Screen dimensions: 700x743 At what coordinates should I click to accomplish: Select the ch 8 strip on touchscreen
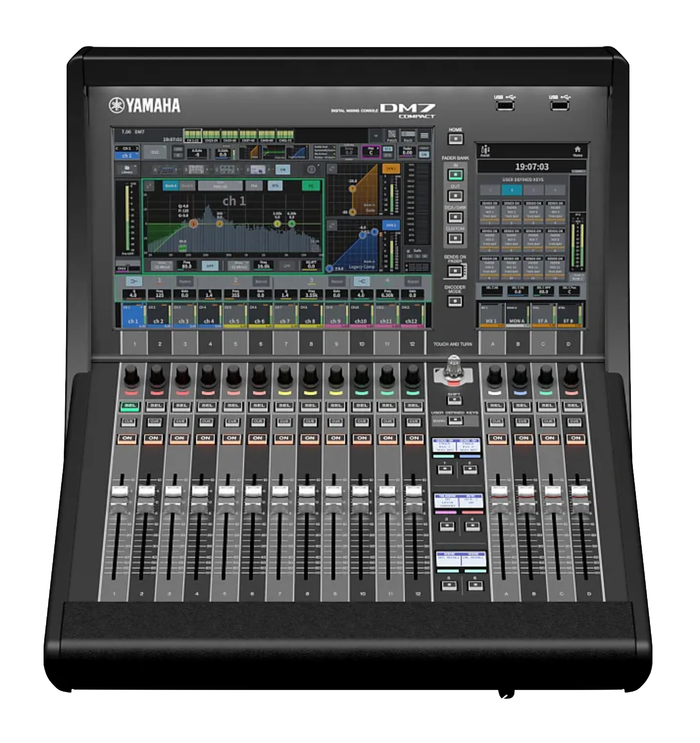click(310, 315)
